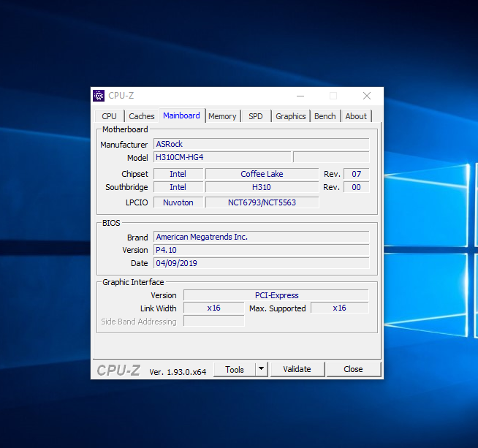Click the Ver. 1.93.0.x64 version text
The image size is (478, 448).
tap(178, 372)
